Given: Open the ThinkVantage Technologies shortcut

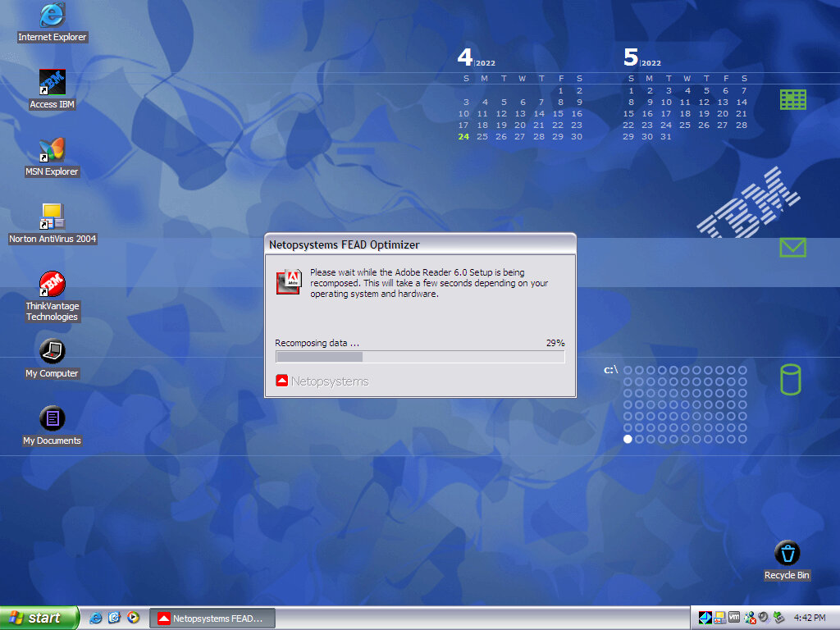Looking at the screenshot, I should click(52, 285).
